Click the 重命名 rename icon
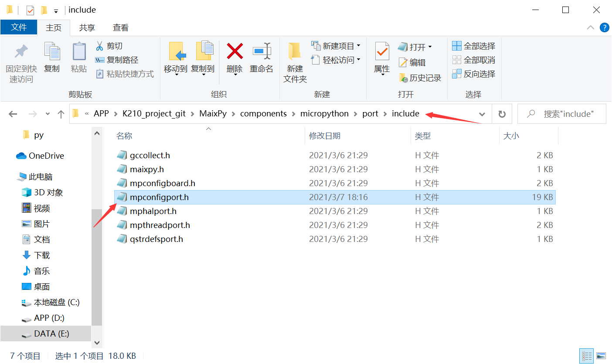The image size is (612, 364). click(262, 51)
